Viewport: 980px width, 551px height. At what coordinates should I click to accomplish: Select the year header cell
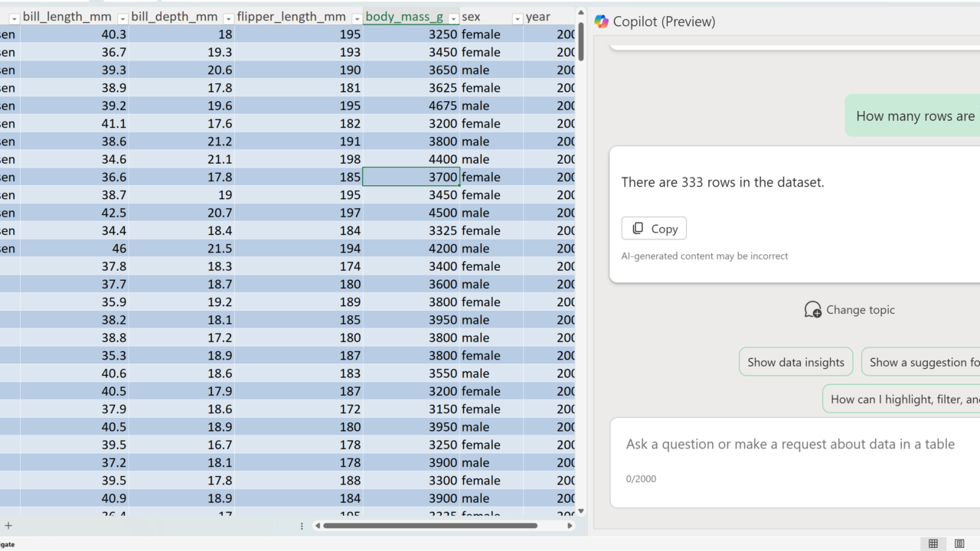pyautogui.click(x=550, y=17)
